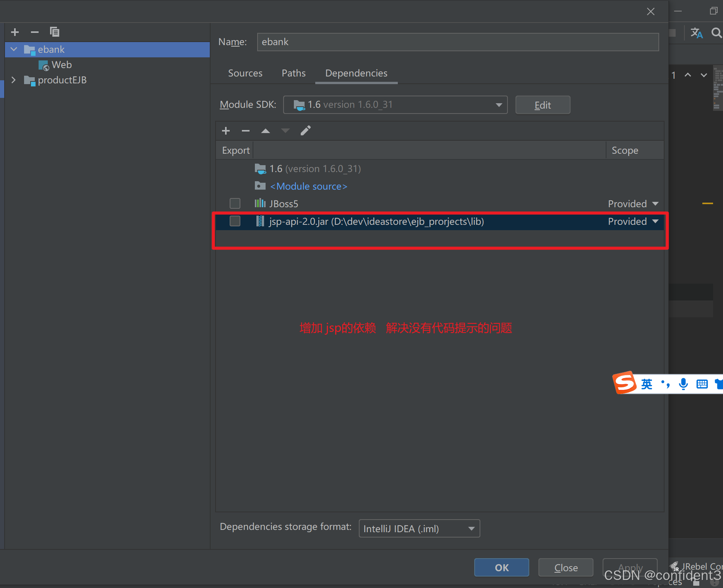Confirm with OK button

501,567
